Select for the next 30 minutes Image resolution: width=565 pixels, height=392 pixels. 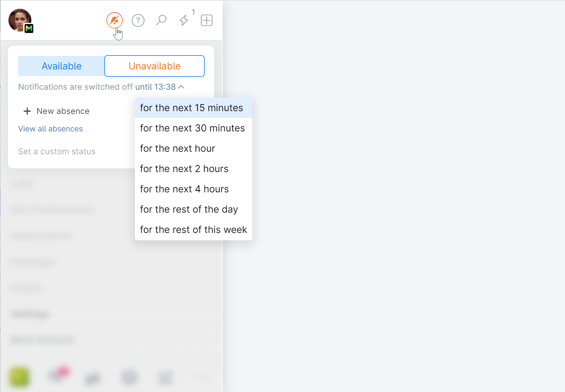click(x=192, y=128)
